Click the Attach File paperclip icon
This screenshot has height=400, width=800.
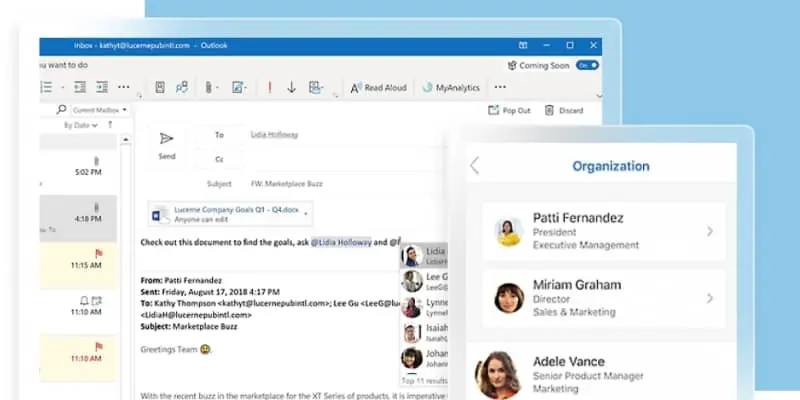coord(209,87)
